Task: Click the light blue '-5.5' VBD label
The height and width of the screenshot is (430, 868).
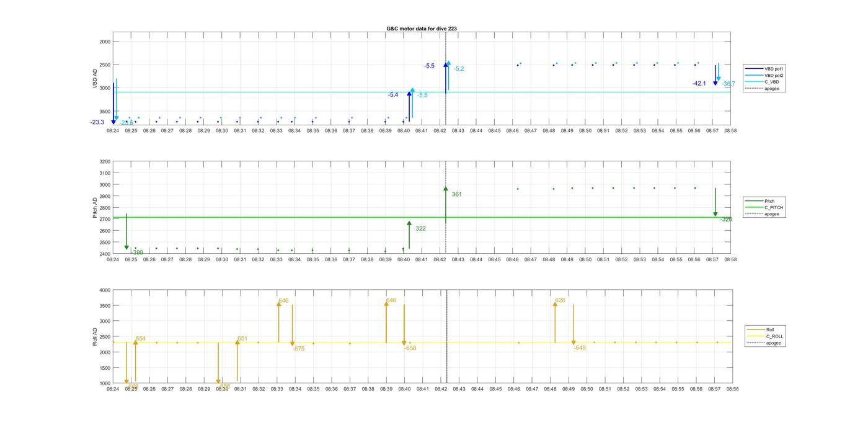Action: pos(422,96)
